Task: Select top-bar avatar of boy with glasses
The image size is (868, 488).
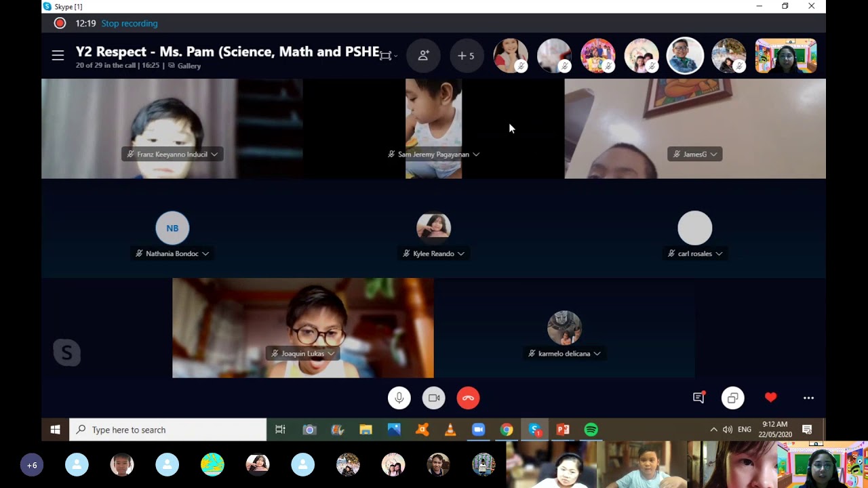Action: [x=685, y=56]
